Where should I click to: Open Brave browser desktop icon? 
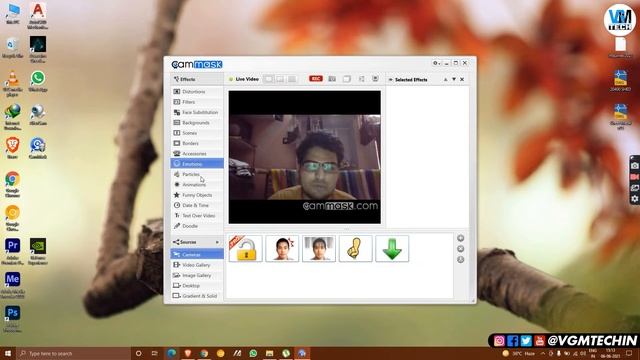click(x=13, y=148)
